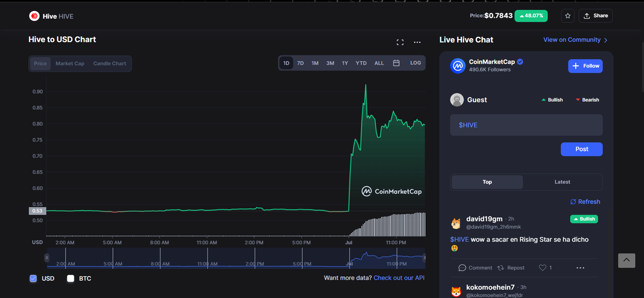Click the Hive to USD Chart heading
Viewport: 644px width, 298px height.
62,40
